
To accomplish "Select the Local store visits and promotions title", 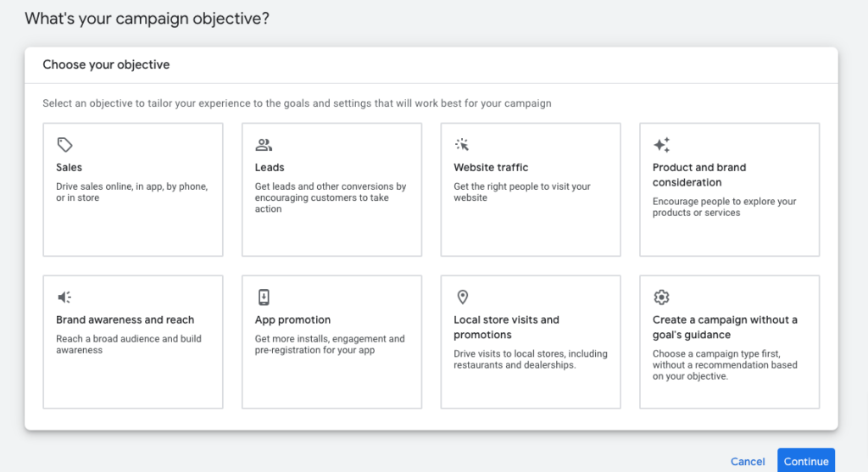I will tap(506, 327).
